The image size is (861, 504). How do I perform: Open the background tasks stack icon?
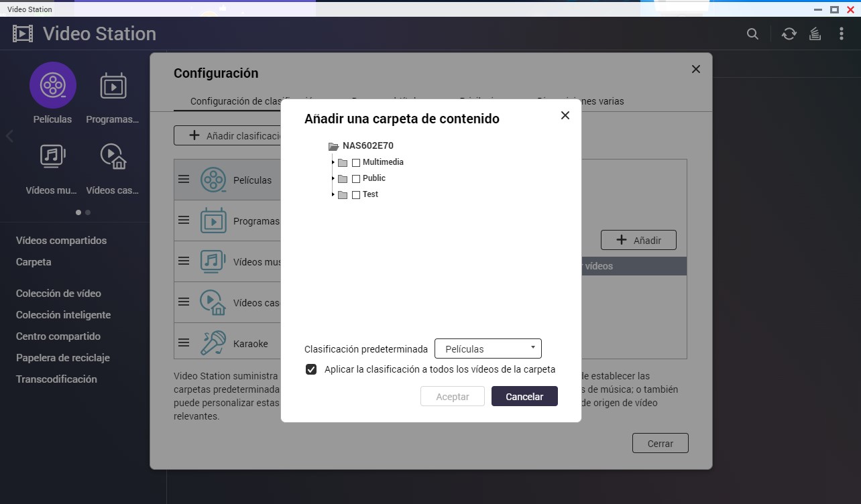(x=815, y=34)
